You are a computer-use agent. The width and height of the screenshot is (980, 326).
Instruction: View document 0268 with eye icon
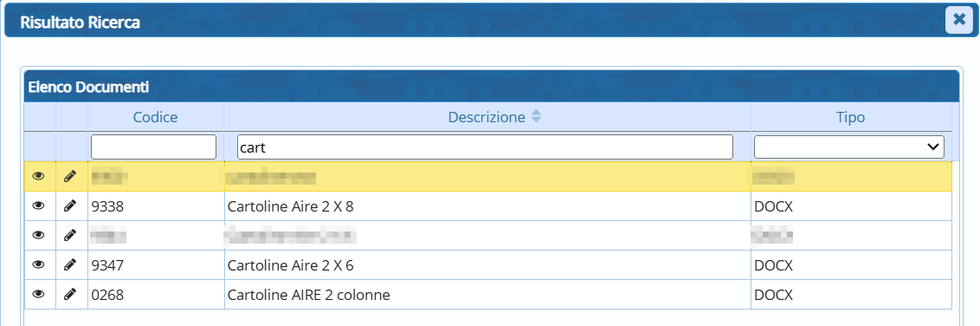pyautogui.click(x=39, y=293)
